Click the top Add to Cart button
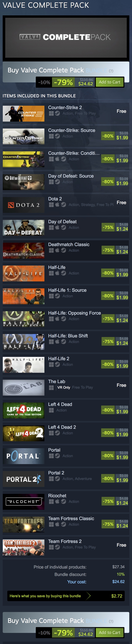 (x=109, y=82)
